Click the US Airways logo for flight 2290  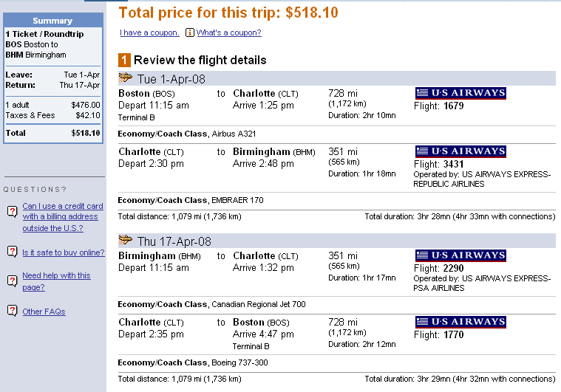click(460, 255)
